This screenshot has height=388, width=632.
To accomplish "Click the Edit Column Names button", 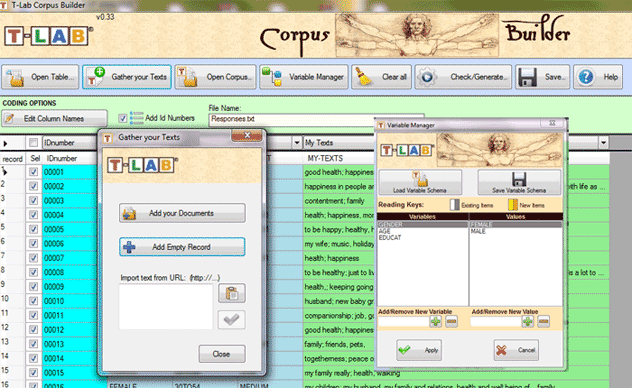I will 54,118.
